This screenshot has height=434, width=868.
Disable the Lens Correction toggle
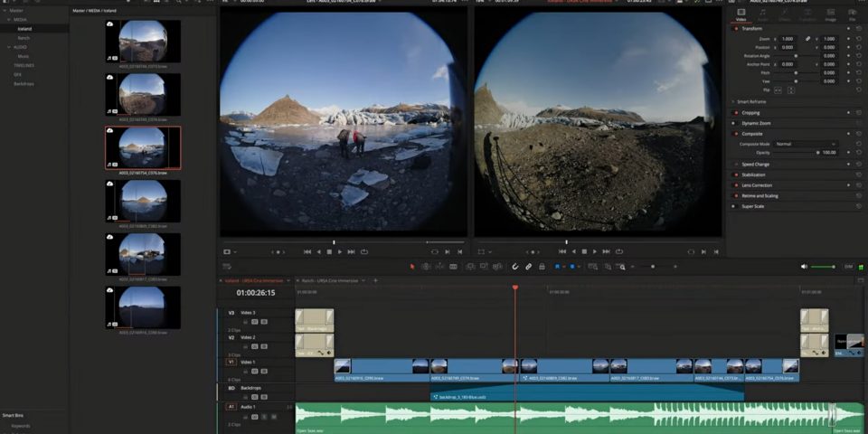[736, 185]
